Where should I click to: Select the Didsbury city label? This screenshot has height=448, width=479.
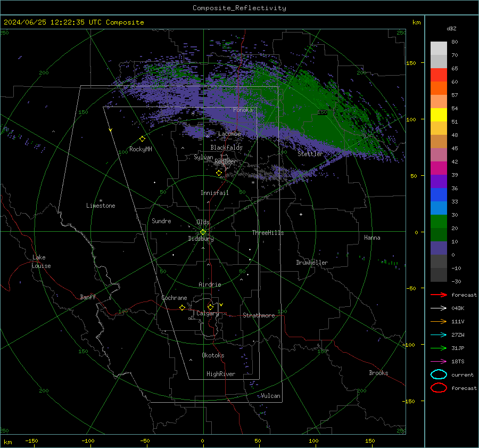pyautogui.click(x=201, y=239)
